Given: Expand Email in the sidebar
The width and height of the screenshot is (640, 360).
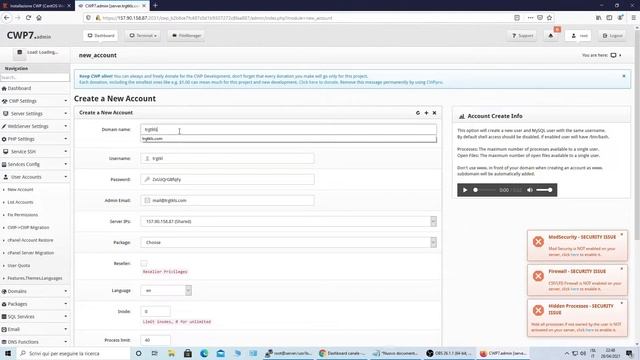Looking at the screenshot, I should [x=35, y=329].
